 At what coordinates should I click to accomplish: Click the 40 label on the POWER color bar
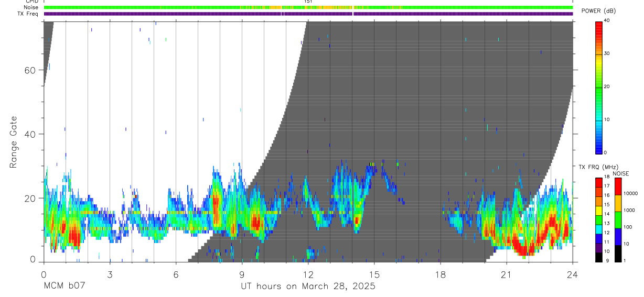point(608,20)
